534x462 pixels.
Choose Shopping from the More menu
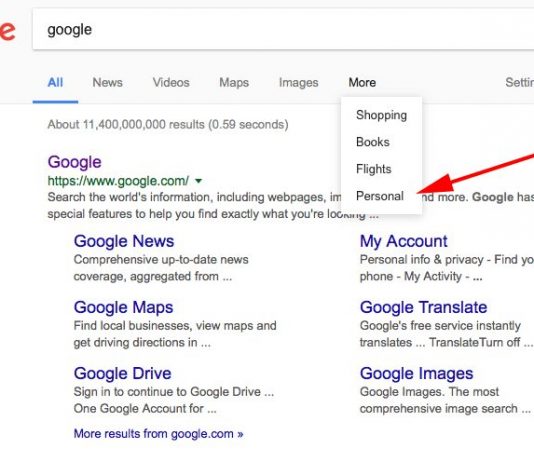[381, 115]
